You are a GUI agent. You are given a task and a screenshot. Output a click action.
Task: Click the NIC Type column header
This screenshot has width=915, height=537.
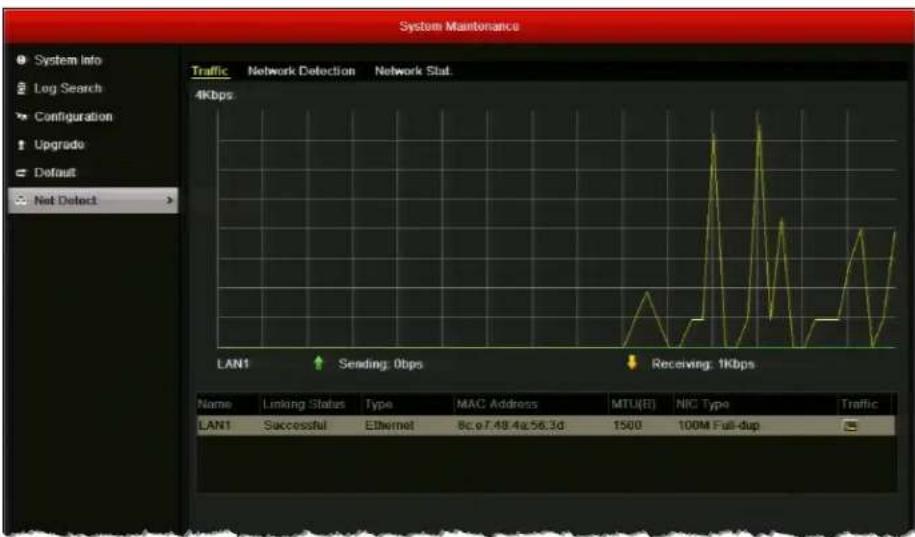click(x=702, y=404)
